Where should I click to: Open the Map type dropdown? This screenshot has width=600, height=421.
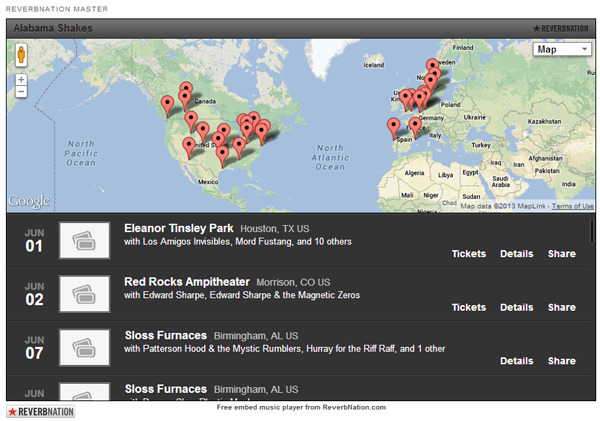tap(563, 49)
